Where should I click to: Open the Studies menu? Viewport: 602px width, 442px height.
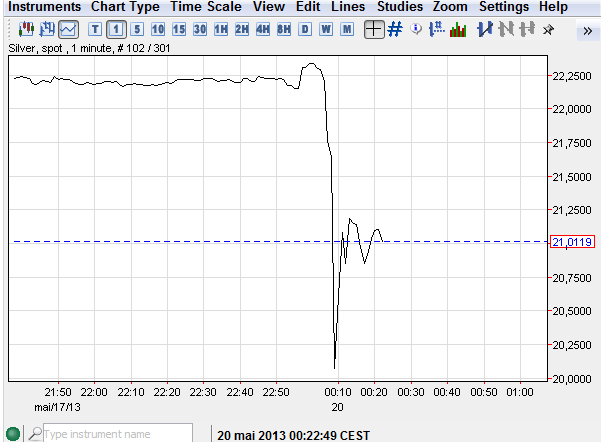coord(399,7)
